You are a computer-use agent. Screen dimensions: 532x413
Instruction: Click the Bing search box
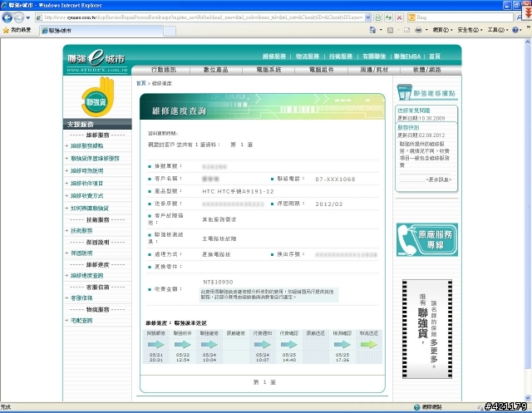[464, 17]
